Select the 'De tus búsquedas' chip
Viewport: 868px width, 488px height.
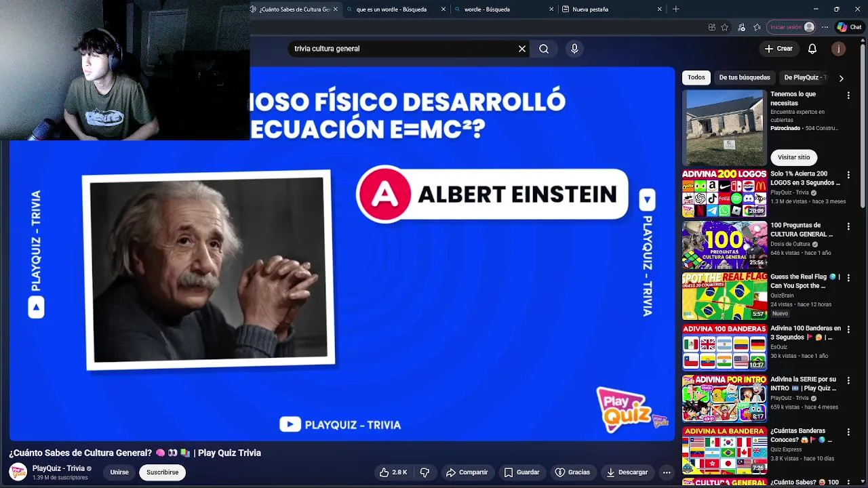745,77
